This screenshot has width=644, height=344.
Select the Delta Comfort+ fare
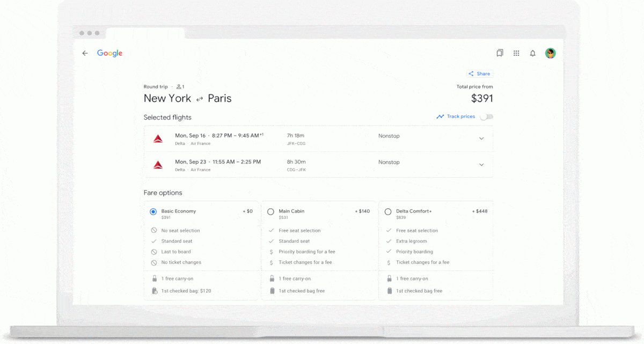(x=388, y=212)
